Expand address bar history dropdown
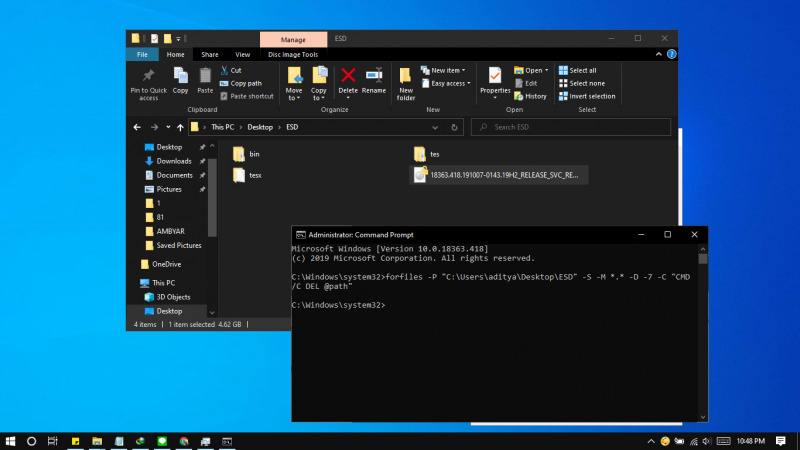This screenshot has height=450, width=800. click(435, 128)
